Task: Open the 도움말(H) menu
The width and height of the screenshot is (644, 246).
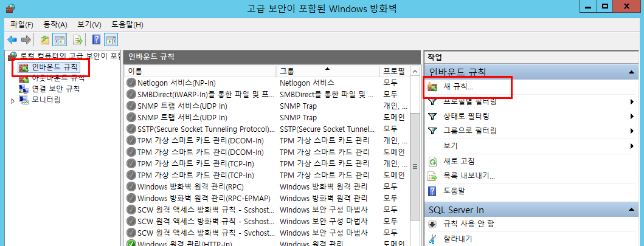Action: tap(127, 24)
